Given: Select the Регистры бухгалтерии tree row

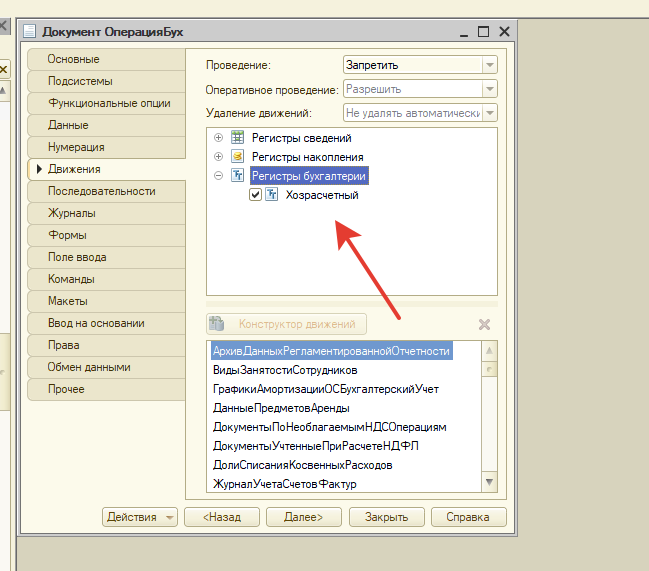Looking at the screenshot, I should (x=309, y=176).
